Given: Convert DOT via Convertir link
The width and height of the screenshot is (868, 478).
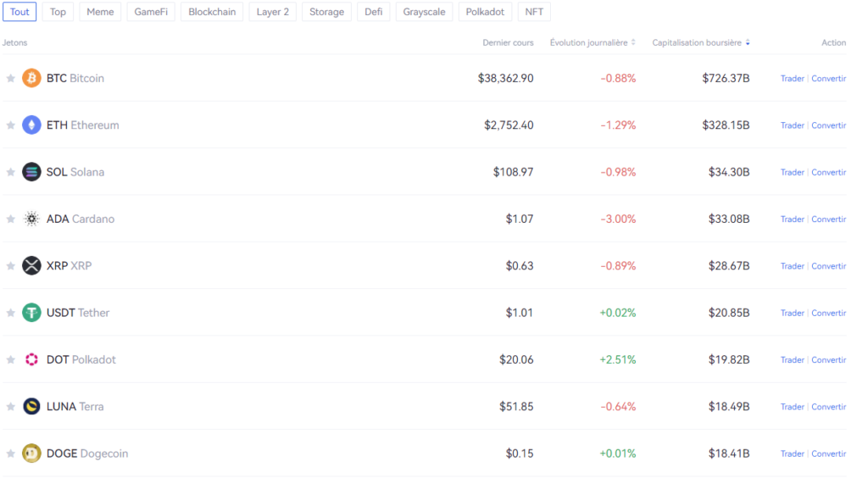Looking at the screenshot, I should point(829,360).
